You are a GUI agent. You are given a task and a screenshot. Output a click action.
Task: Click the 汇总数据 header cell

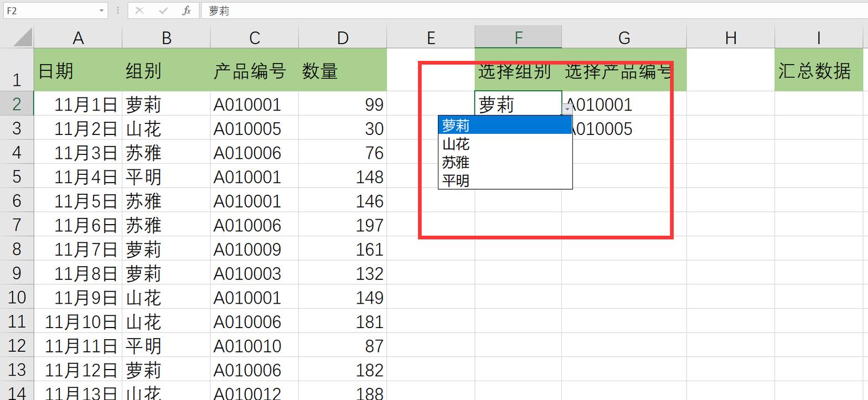[x=818, y=70]
